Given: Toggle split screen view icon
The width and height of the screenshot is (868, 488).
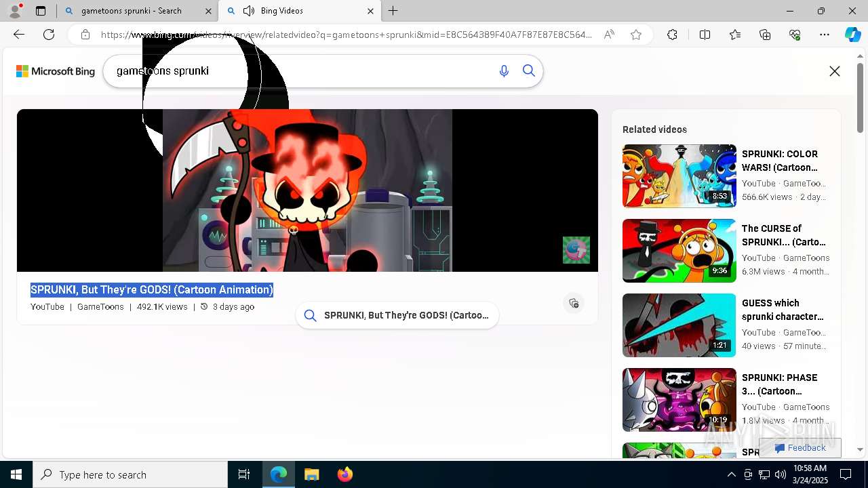Looking at the screenshot, I should point(705,35).
